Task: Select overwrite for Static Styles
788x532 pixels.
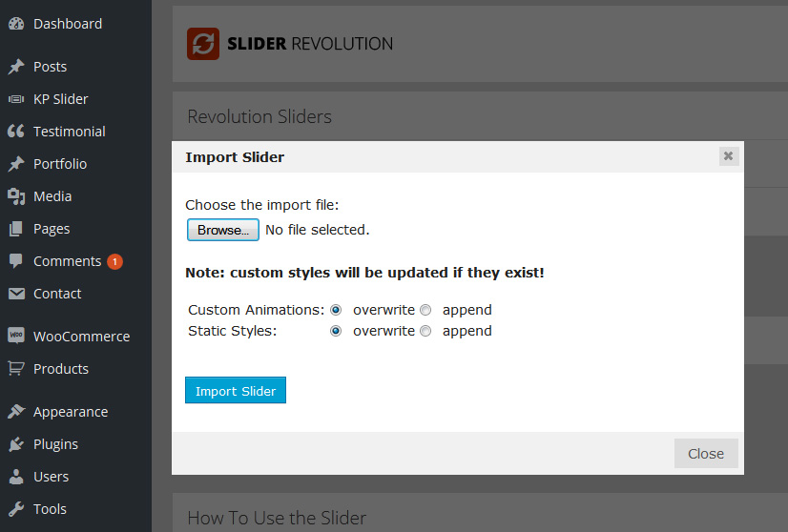Action: click(x=336, y=331)
